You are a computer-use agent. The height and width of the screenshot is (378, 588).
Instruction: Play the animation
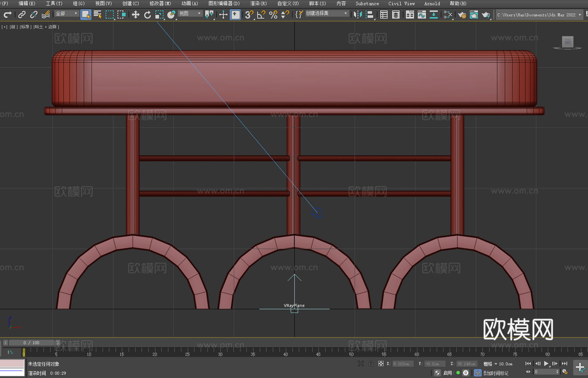(546, 364)
